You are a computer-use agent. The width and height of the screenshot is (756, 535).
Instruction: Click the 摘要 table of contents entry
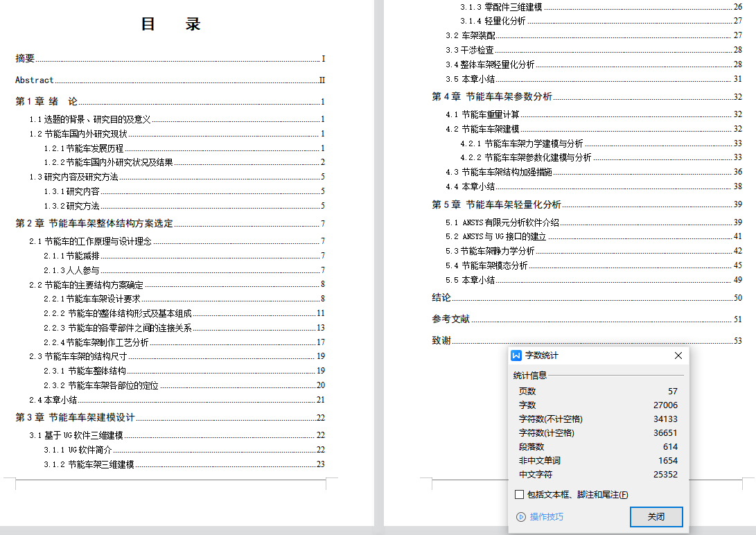click(170, 58)
